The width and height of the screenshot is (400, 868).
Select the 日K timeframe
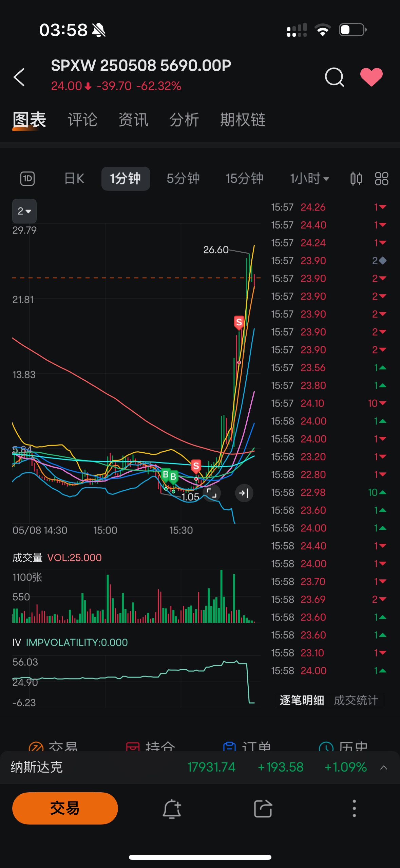pyautogui.click(x=74, y=179)
